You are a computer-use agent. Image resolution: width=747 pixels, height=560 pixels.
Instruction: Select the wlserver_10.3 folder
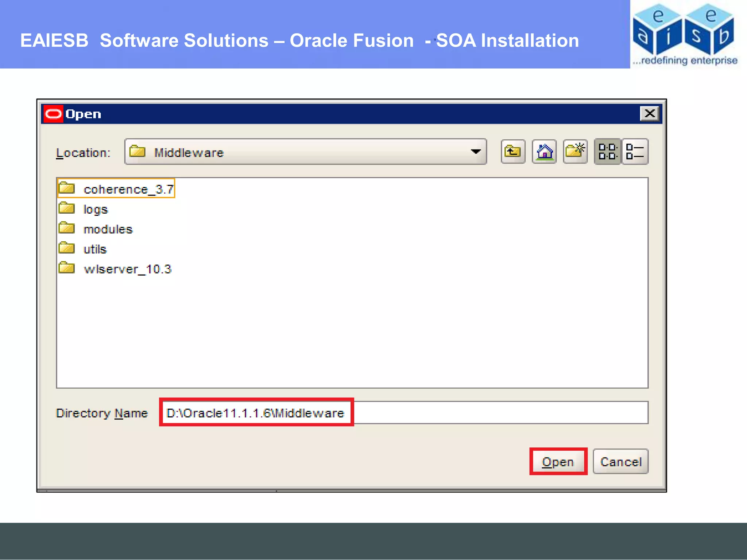click(x=115, y=269)
